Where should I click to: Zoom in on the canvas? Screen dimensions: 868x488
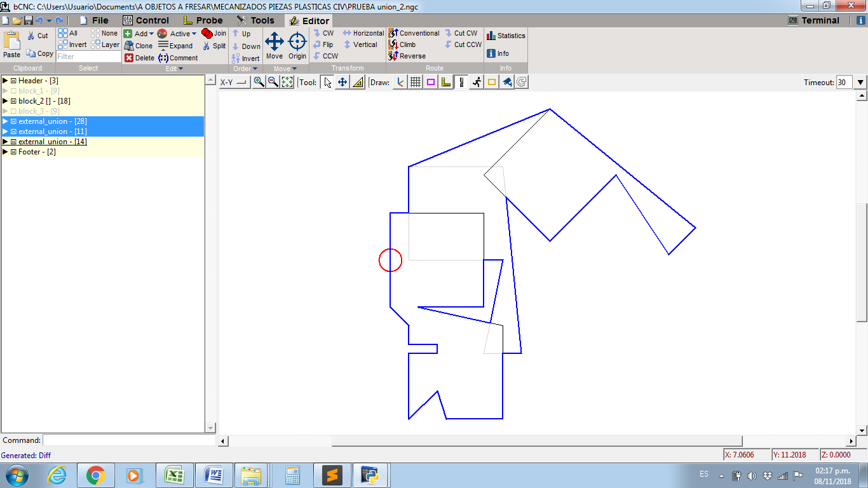tap(259, 82)
